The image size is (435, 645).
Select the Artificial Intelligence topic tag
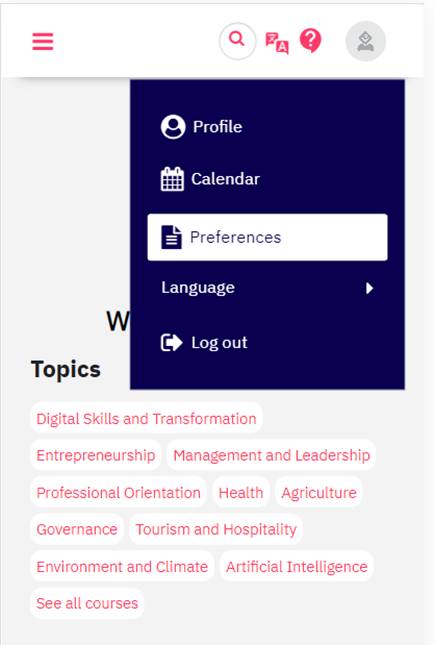(296, 566)
